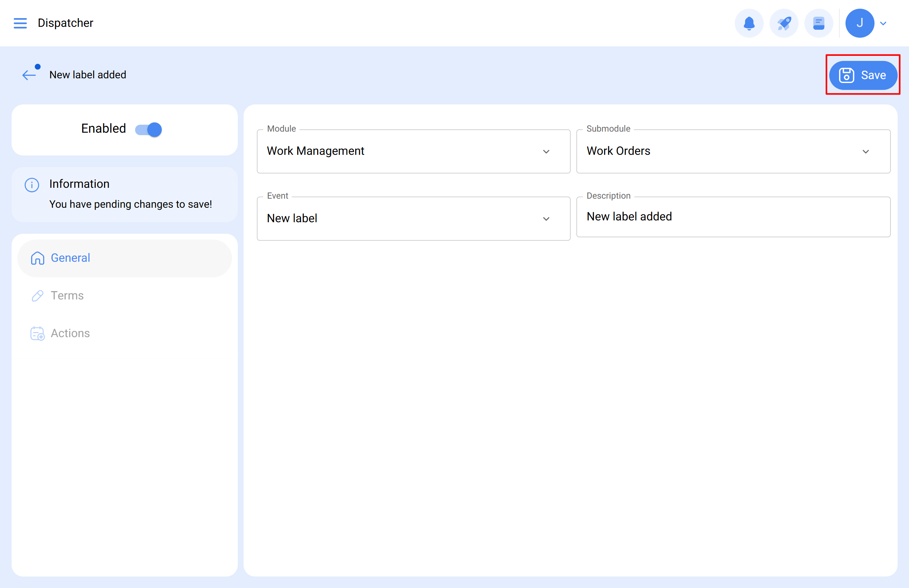Click the J user avatar circle
Screen dimensions: 909x588
859,23
